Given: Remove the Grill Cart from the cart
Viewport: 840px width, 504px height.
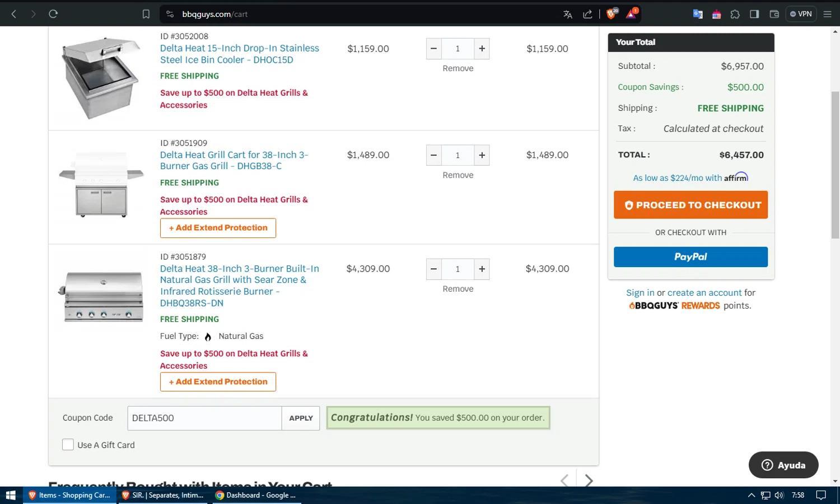Looking at the screenshot, I should (458, 175).
